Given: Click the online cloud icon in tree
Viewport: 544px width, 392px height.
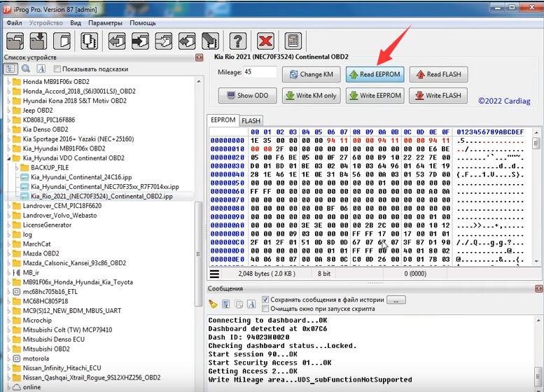Looking at the screenshot, I should point(16,387).
